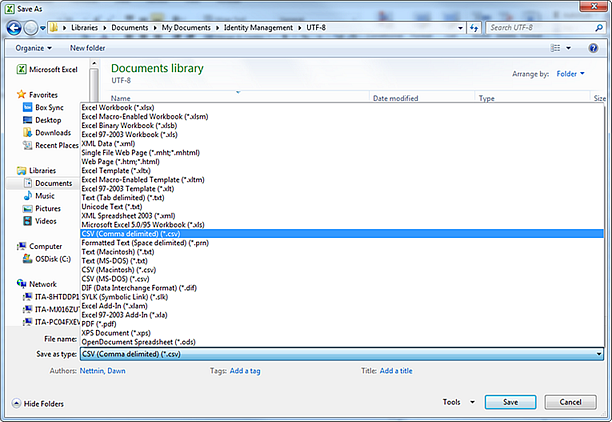Choose CSV (Macintosh) (*.csv) type

(x=342, y=270)
